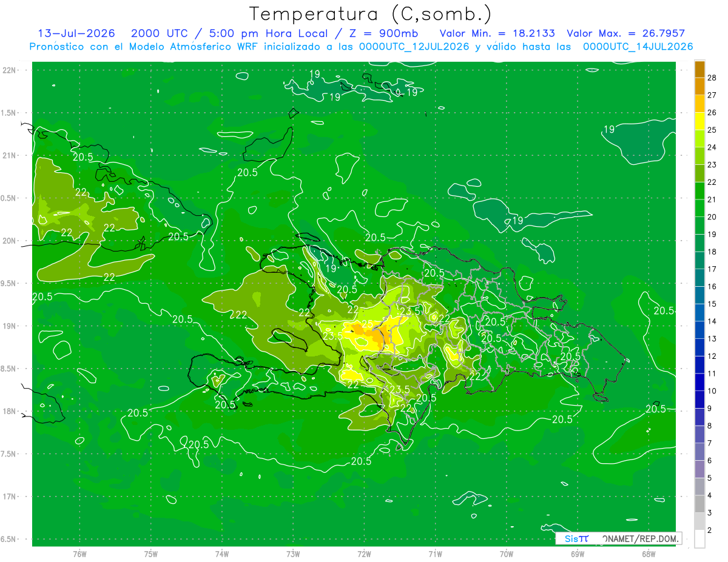Screen dimensions: 728x562
Task: Click the yellow legend swatch between 25 and 26
Action: pos(699,121)
